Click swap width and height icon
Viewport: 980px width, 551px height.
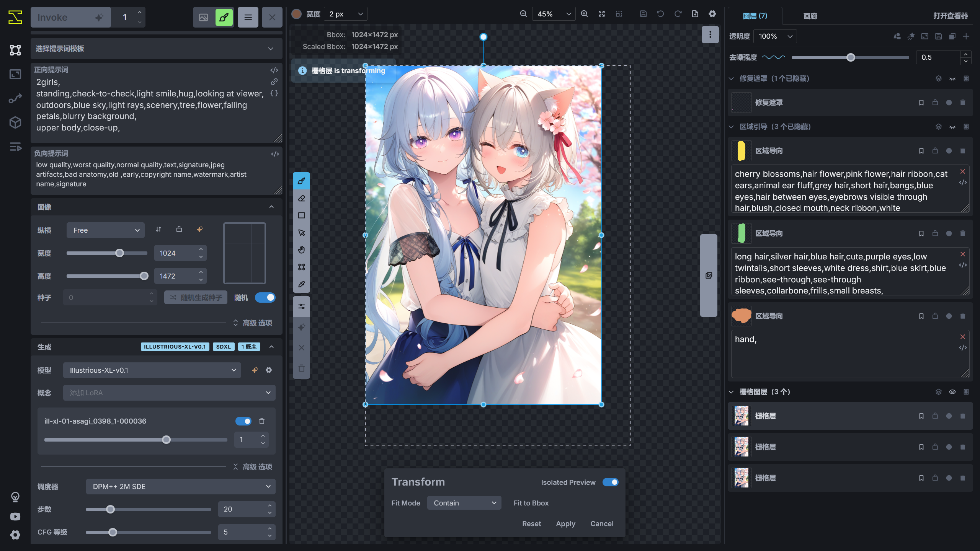pos(158,230)
